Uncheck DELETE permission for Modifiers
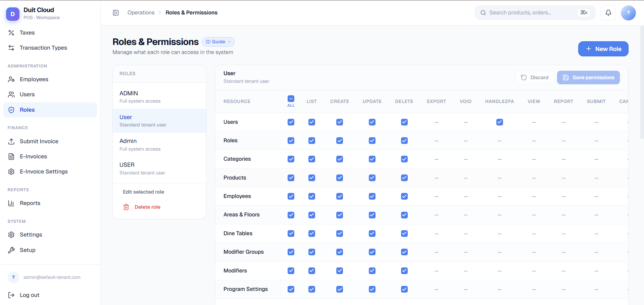The width and height of the screenshot is (644, 305). tap(404, 271)
